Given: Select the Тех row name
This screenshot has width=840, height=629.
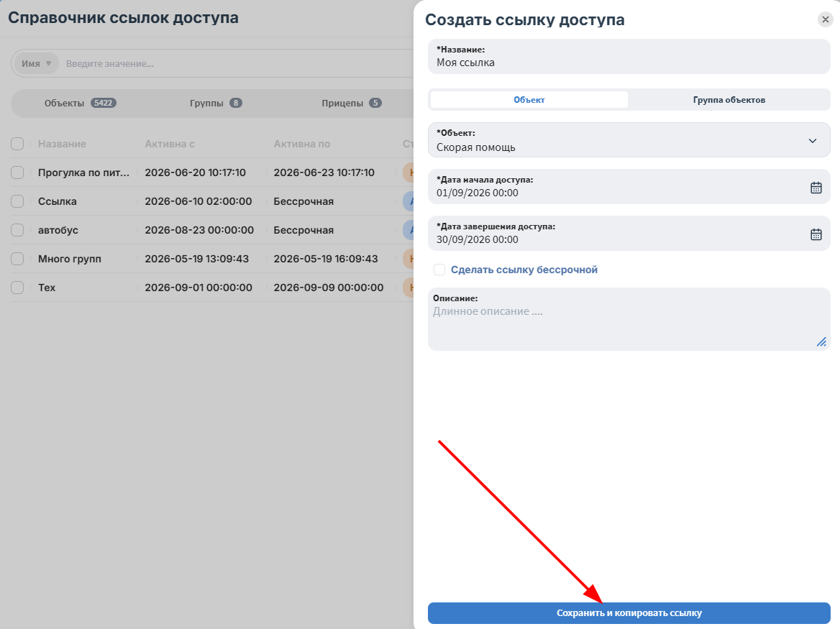Looking at the screenshot, I should [x=47, y=288].
